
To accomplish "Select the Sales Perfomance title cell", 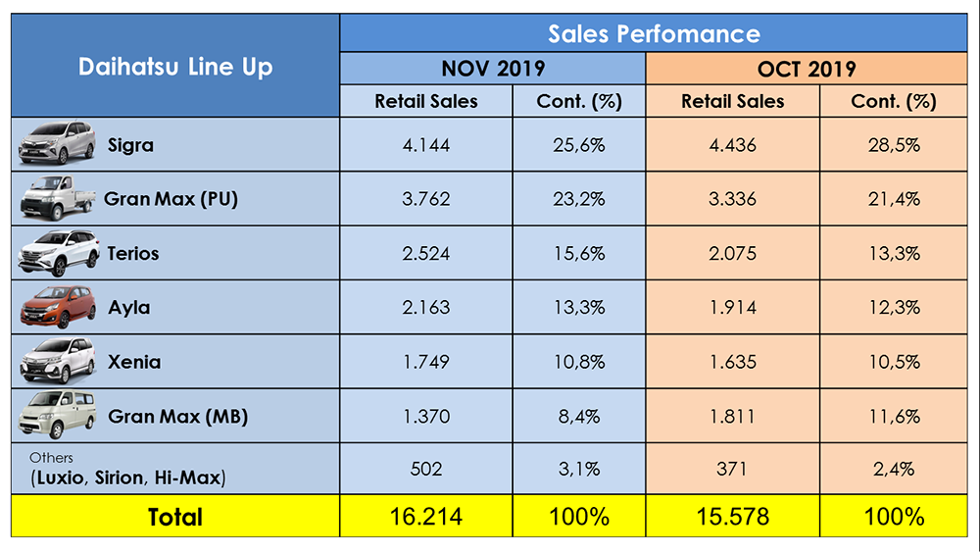I will (654, 33).
